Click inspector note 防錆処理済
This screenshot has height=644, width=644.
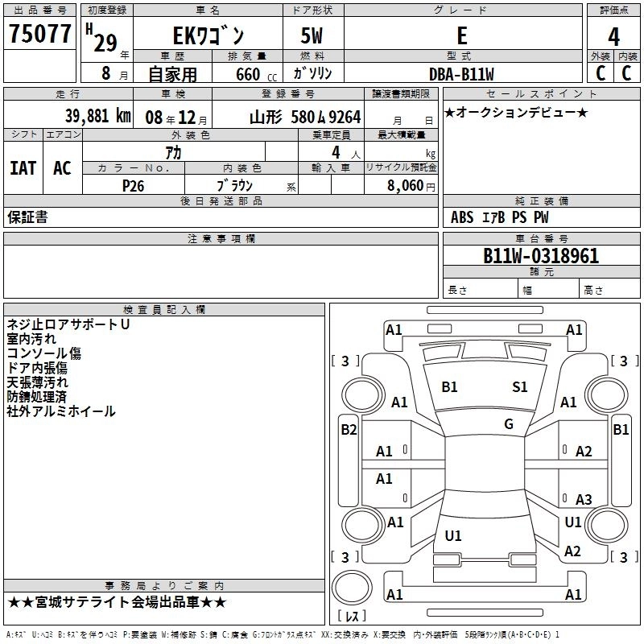pyautogui.click(x=37, y=396)
